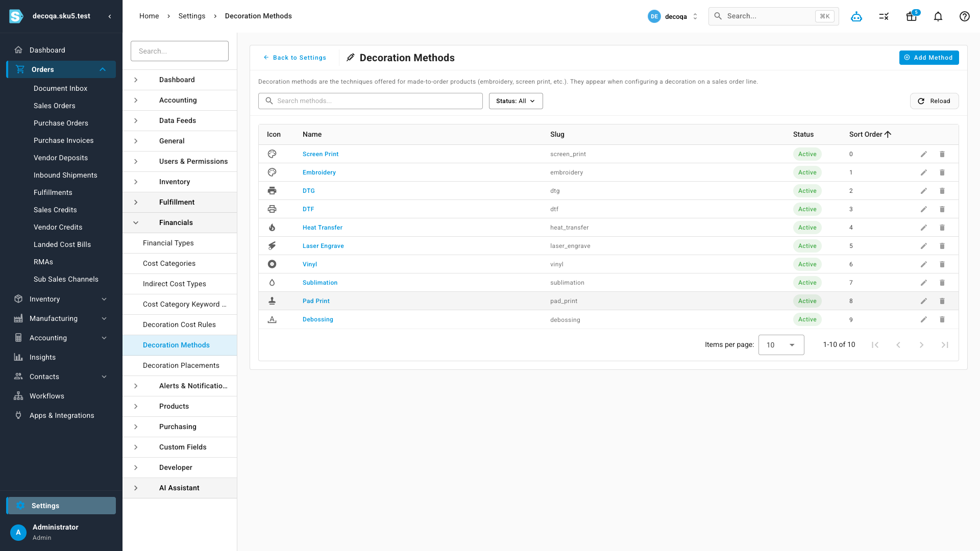The height and width of the screenshot is (551, 980).
Task: Click the Reload button
Action: [934, 101]
